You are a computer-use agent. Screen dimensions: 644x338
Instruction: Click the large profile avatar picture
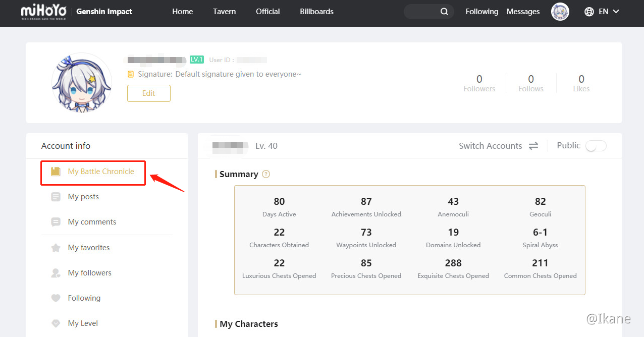click(x=82, y=83)
